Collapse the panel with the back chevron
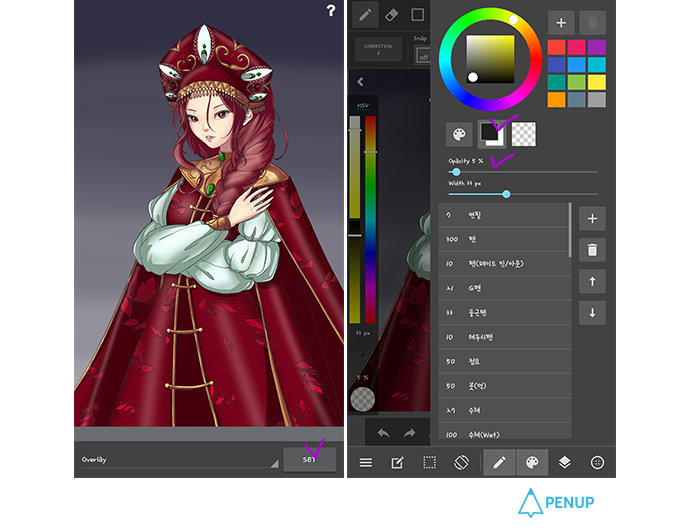Image resolution: width=690 pixels, height=528 pixels. tap(360, 81)
